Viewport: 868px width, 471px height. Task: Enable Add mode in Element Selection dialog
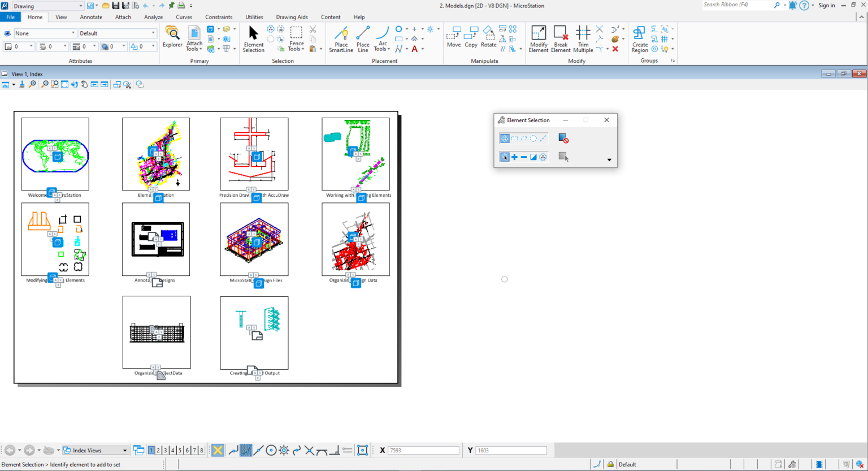[514, 157]
